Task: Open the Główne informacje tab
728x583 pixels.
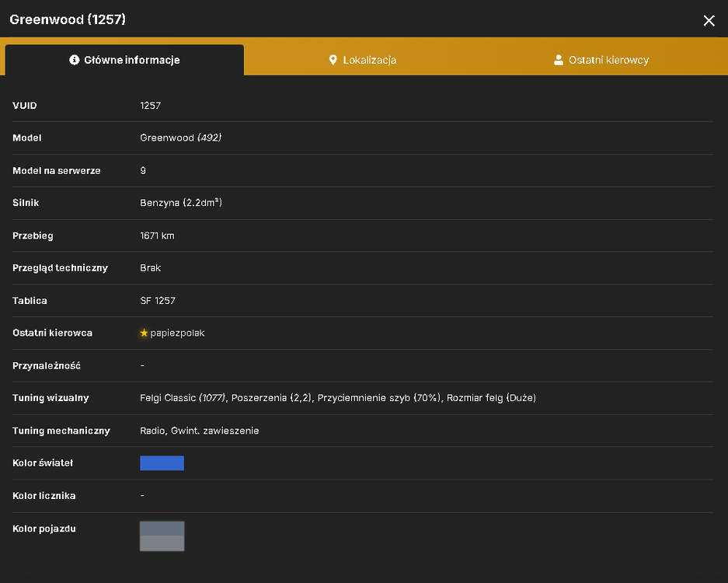Action: tap(124, 60)
